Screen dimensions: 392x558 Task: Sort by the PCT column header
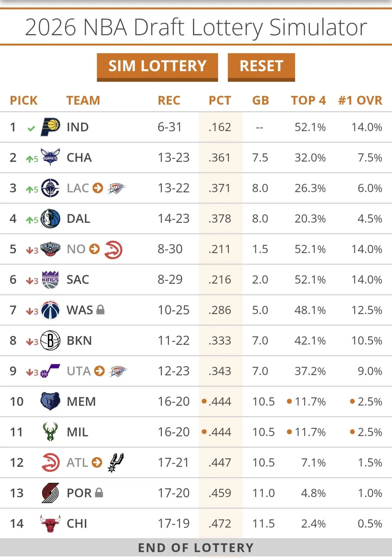coord(220,101)
